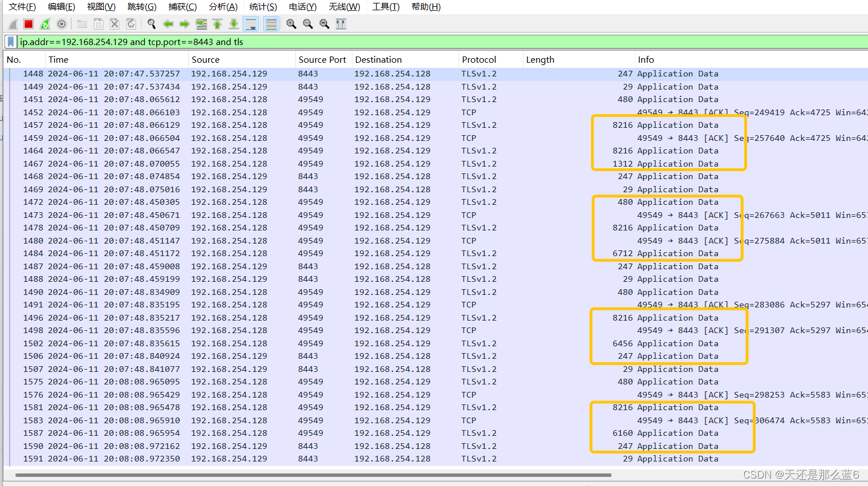Open the 视图(V) menu

point(102,7)
